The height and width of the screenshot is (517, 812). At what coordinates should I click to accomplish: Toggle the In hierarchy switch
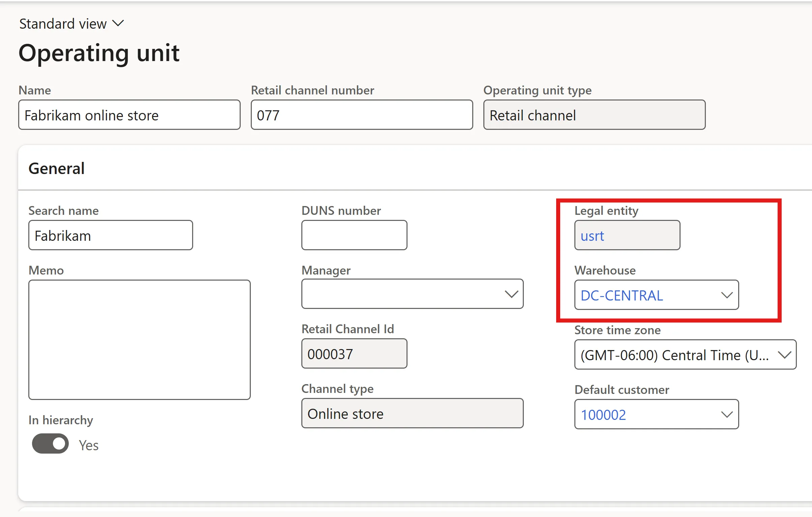50,443
